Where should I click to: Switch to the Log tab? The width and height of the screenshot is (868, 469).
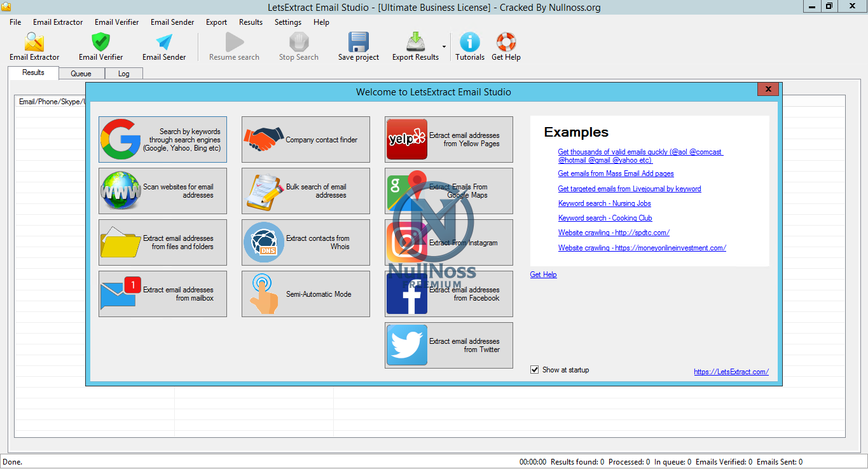pyautogui.click(x=123, y=73)
